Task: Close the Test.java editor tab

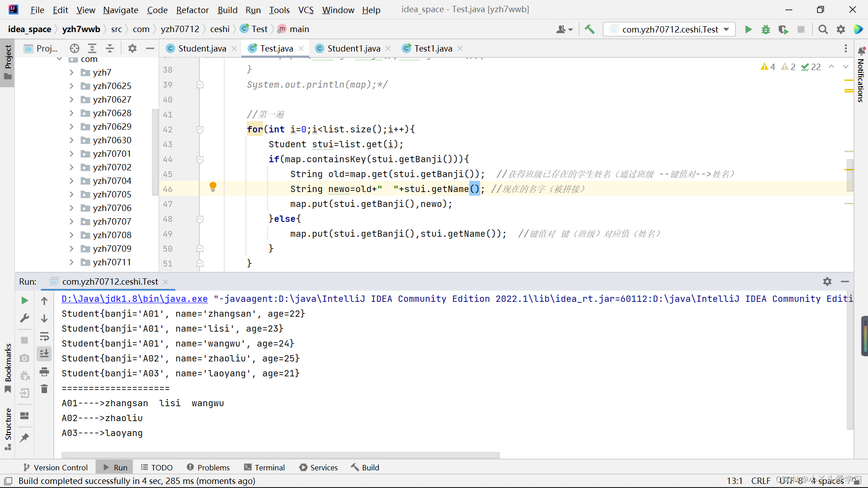Action: tap(301, 48)
